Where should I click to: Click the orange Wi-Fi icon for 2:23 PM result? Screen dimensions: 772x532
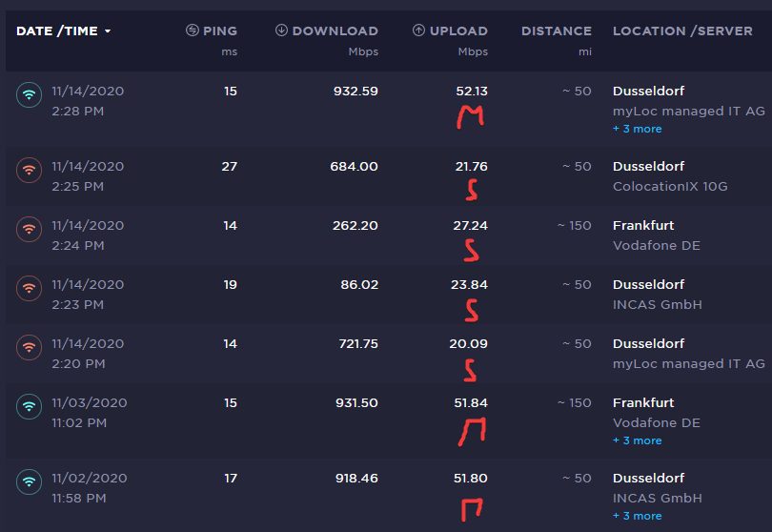(x=30, y=289)
